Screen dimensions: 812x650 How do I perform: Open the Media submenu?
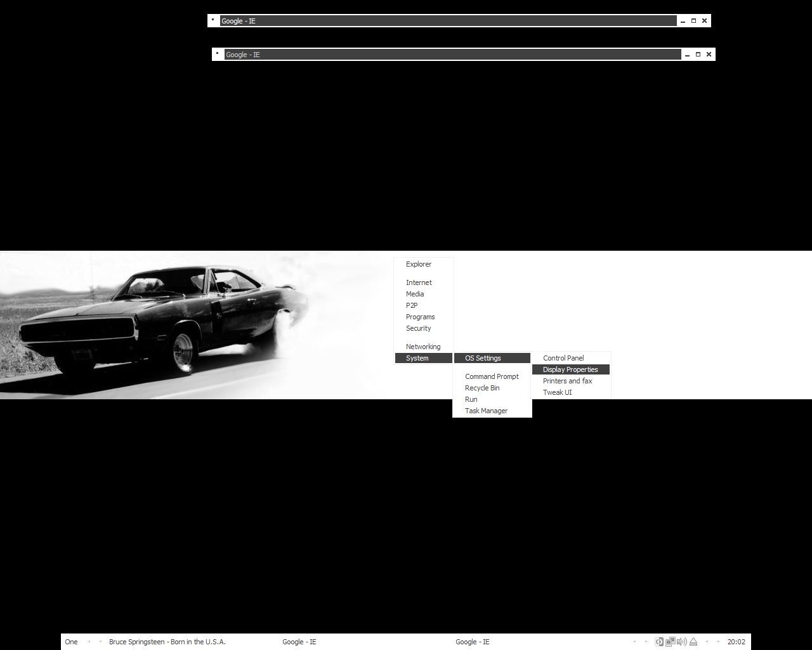[x=424, y=294]
